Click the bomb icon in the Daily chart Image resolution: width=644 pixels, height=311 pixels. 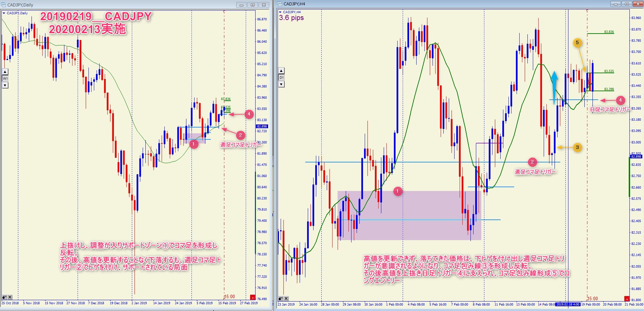5,297
